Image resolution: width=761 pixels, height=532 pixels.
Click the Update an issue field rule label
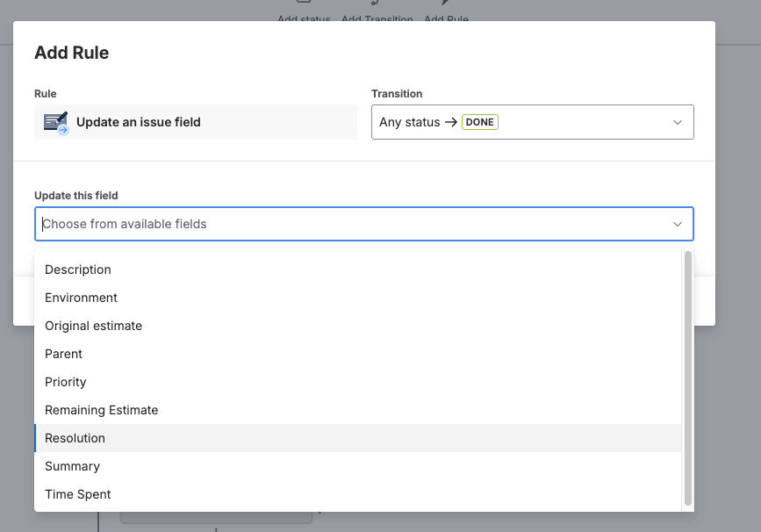[139, 122]
